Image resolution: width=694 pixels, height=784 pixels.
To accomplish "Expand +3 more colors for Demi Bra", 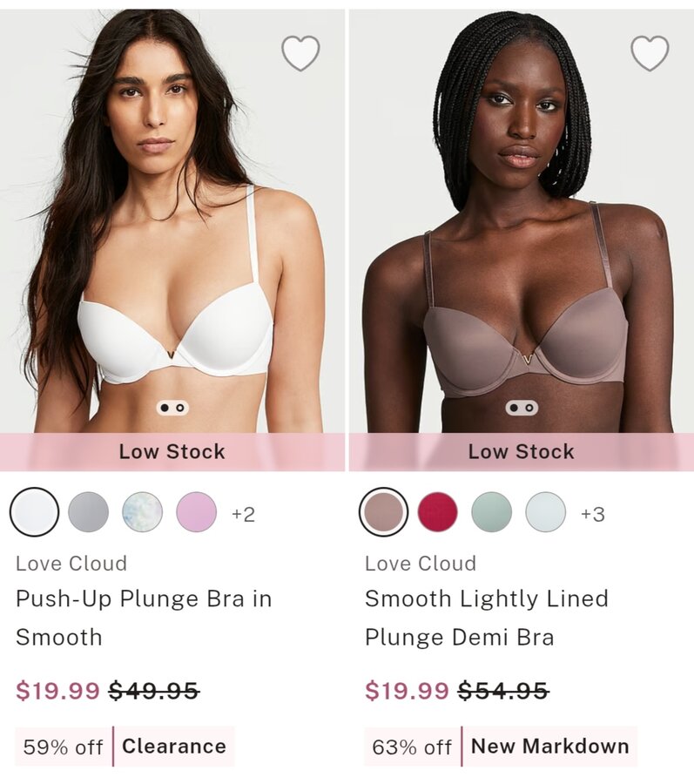I will click(593, 514).
